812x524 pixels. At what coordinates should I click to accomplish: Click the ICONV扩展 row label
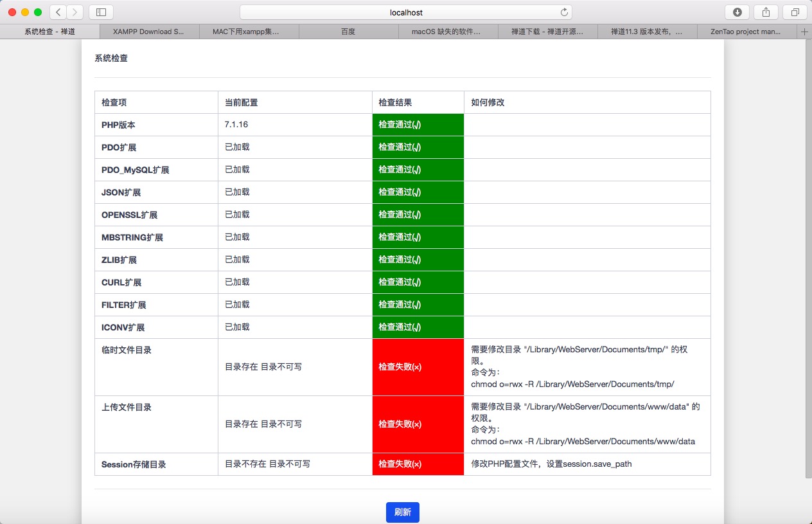(123, 327)
